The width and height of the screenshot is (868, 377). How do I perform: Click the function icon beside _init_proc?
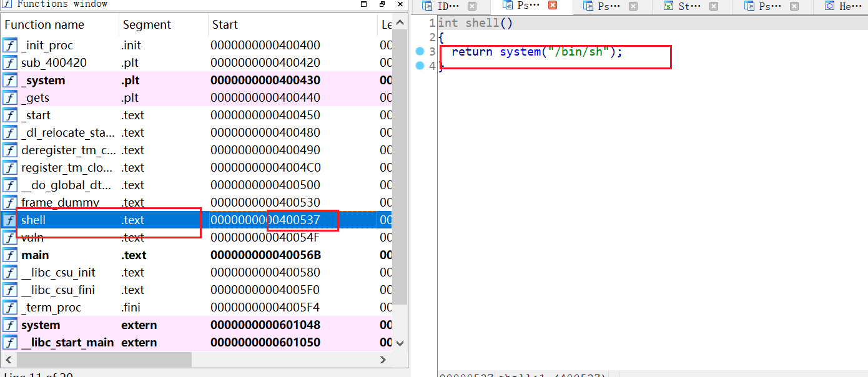point(10,46)
